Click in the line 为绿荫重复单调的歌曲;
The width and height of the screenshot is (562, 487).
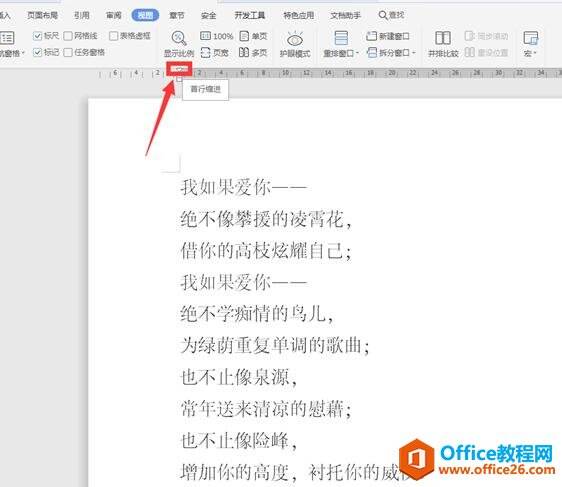tap(275, 345)
